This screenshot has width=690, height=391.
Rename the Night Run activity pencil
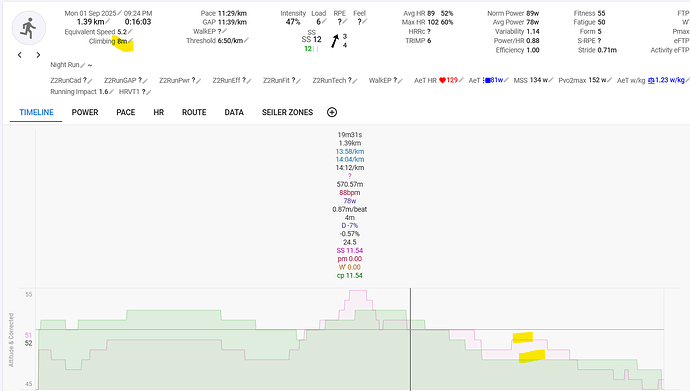(x=83, y=65)
